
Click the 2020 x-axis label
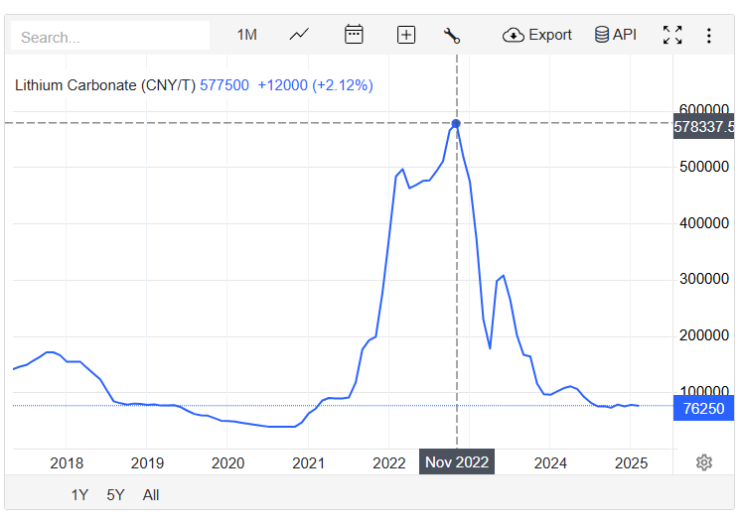click(227, 463)
